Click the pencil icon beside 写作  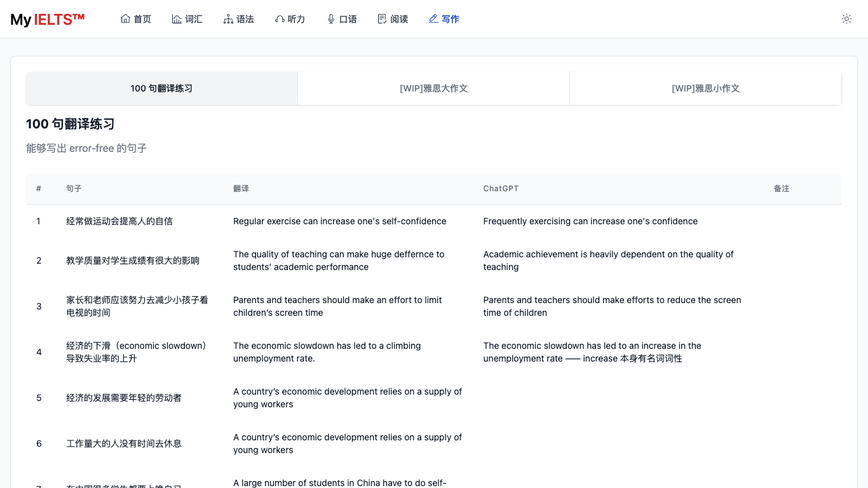click(433, 19)
